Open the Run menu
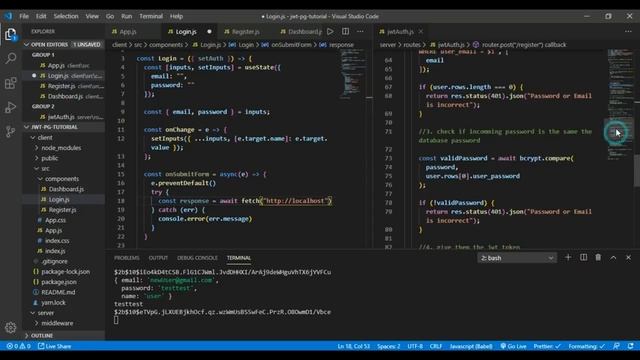Image resolution: width=640 pixels, height=360 pixels. [x=127, y=16]
